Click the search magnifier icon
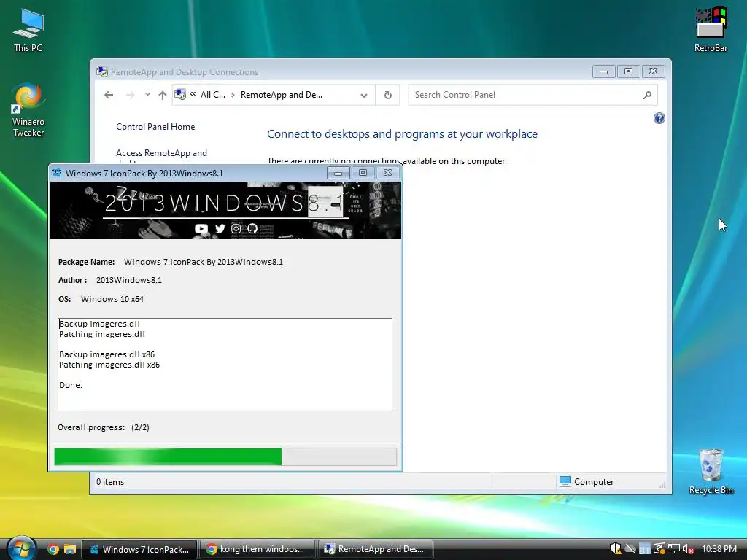 click(647, 95)
